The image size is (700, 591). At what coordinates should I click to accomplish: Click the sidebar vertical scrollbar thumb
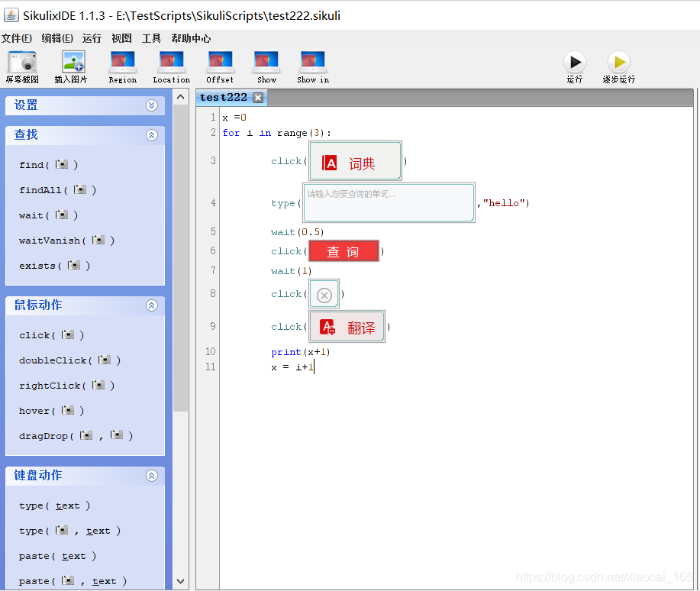[x=180, y=258]
